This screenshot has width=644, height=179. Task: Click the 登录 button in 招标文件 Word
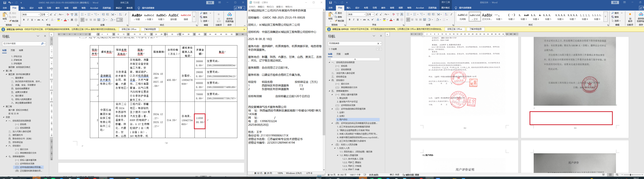[x=210, y=3]
